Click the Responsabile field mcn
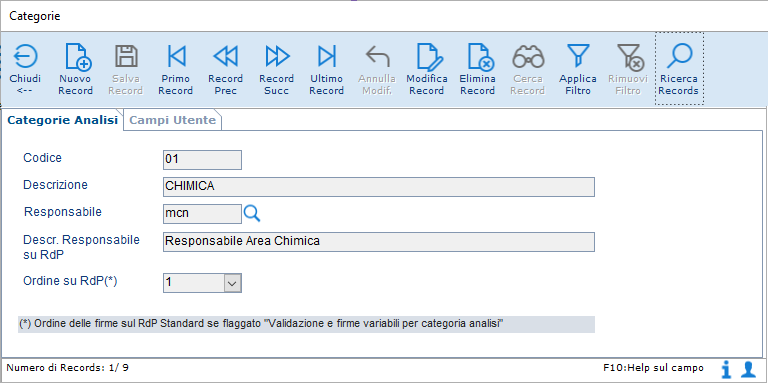 coord(202,214)
